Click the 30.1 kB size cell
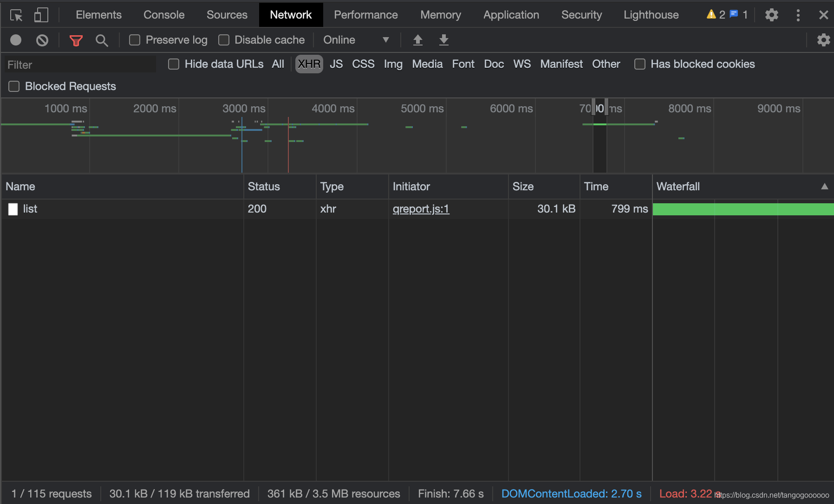This screenshot has width=834, height=504. click(x=556, y=209)
